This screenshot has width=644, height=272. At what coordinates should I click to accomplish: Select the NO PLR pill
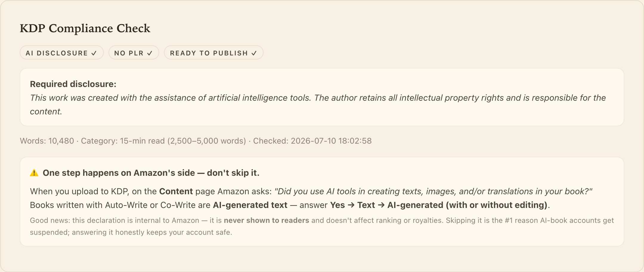[x=134, y=53]
